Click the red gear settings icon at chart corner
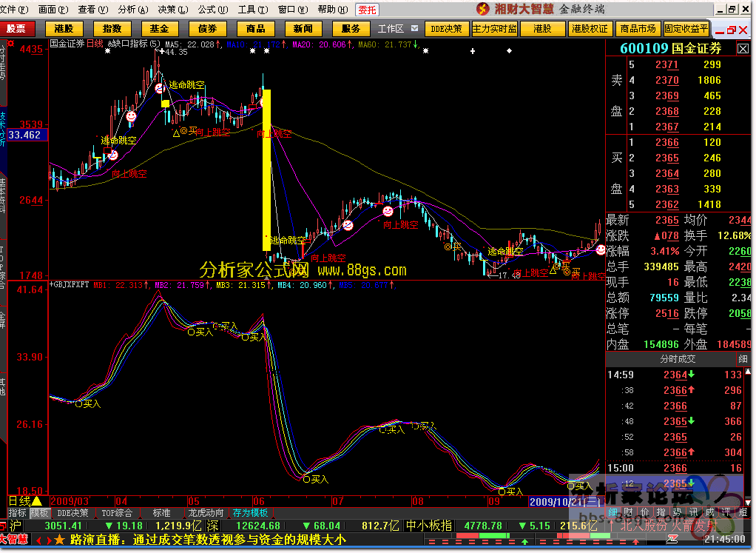This screenshot has height=553, width=756. (x=11, y=44)
